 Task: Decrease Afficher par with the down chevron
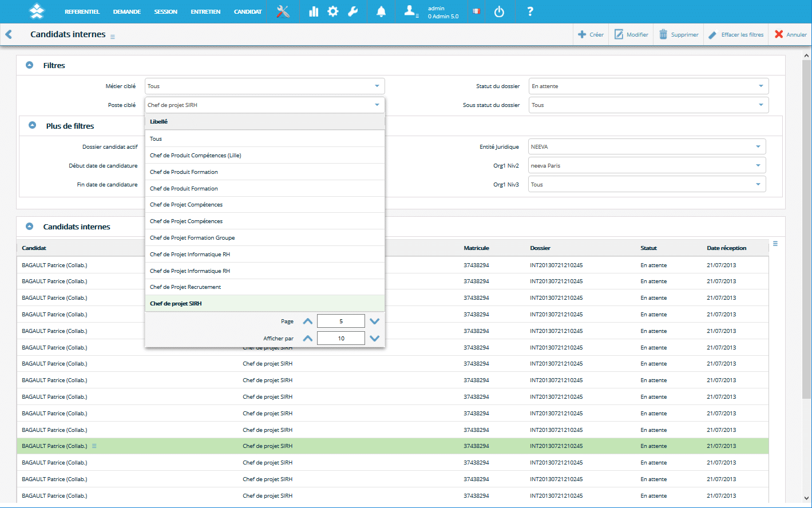click(x=375, y=338)
